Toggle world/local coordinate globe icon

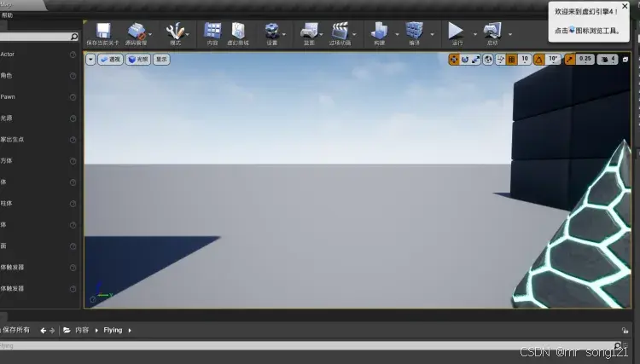coord(488,60)
